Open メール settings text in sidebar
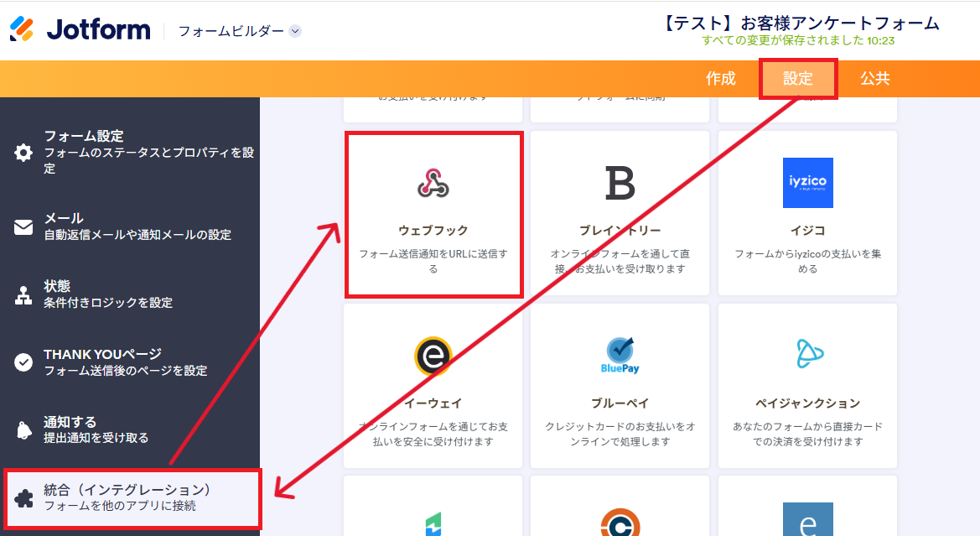 137,226
